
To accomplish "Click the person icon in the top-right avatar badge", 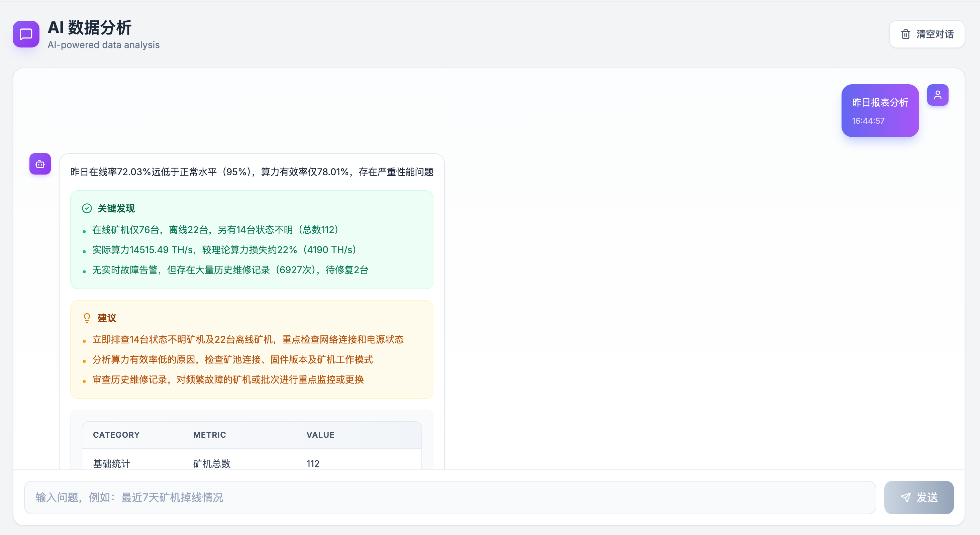I will tap(938, 95).
